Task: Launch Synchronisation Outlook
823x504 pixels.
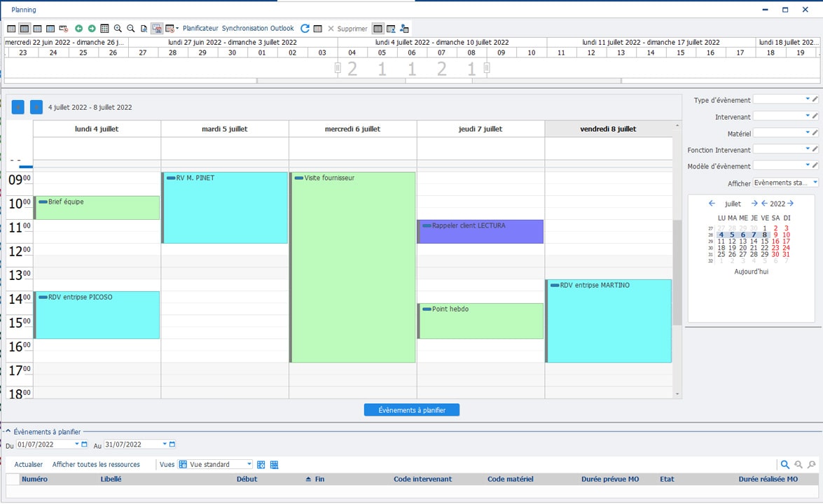Action: pyautogui.click(x=259, y=29)
